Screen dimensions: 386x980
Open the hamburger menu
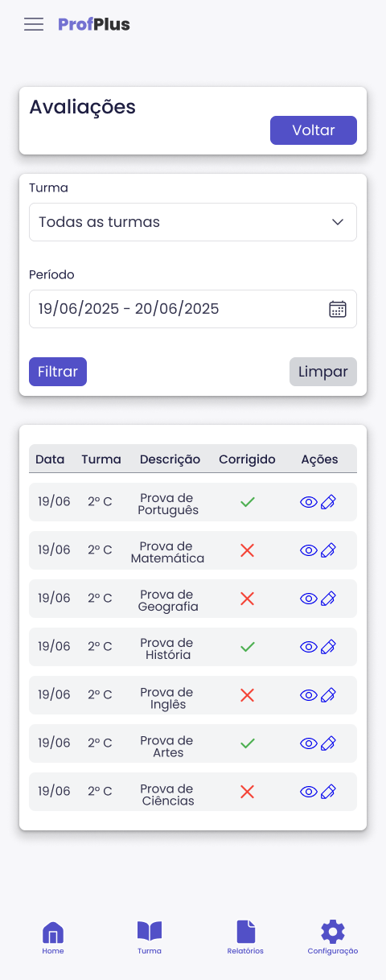(x=34, y=24)
